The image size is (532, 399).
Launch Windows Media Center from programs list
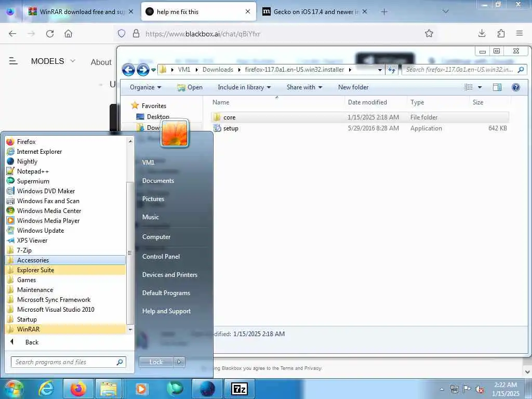[65, 210]
